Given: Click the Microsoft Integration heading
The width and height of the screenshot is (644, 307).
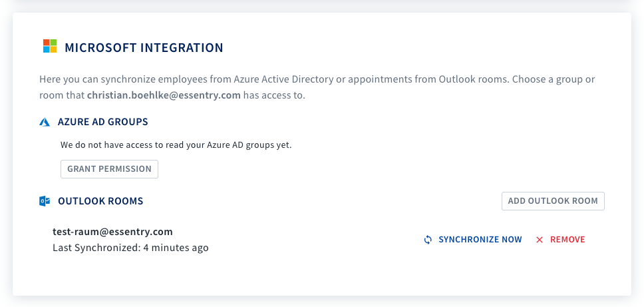Looking at the screenshot, I should [x=144, y=48].
